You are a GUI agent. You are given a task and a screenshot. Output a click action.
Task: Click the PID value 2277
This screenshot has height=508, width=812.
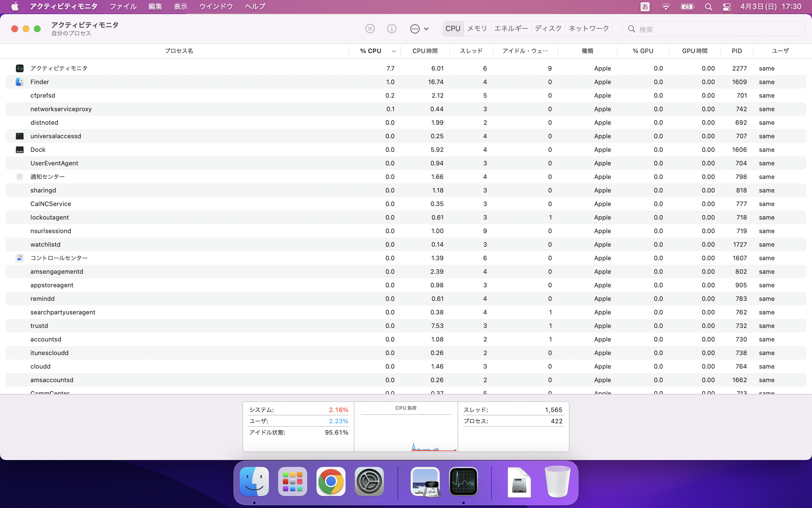click(x=739, y=69)
